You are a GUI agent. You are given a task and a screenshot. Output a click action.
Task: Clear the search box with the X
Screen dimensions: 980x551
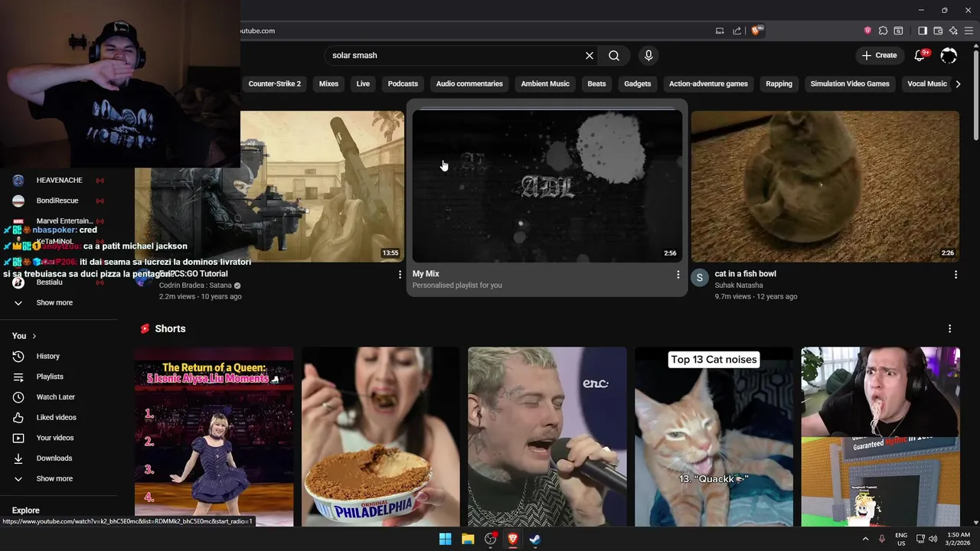coord(590,55)
